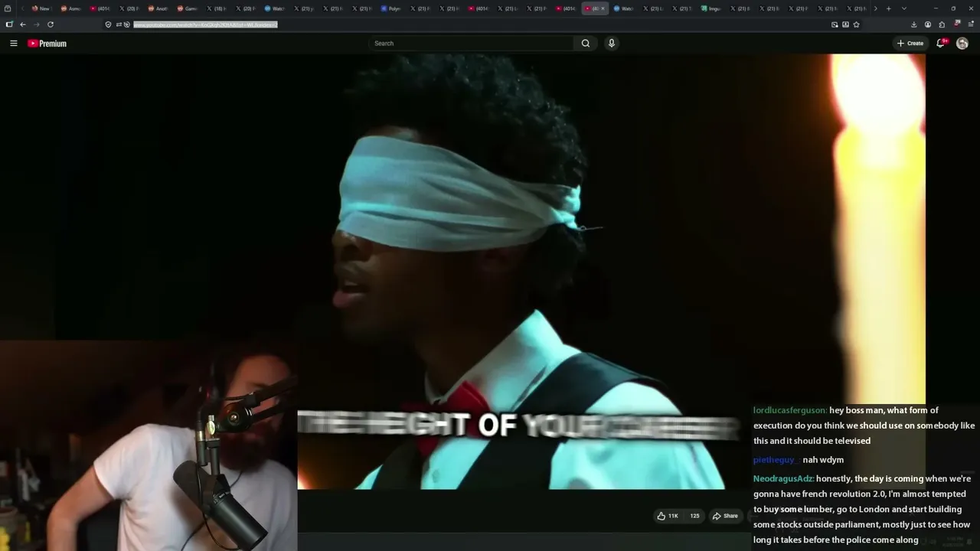Open the notification-badged extension icon
Viewport: 980px width, 551px height.
[956, 24]
